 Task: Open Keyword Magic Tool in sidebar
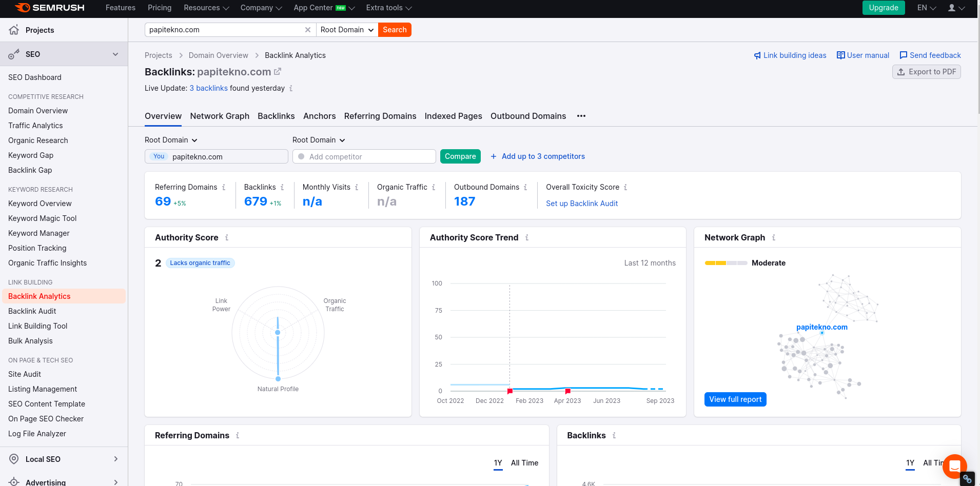coord(42,218)
